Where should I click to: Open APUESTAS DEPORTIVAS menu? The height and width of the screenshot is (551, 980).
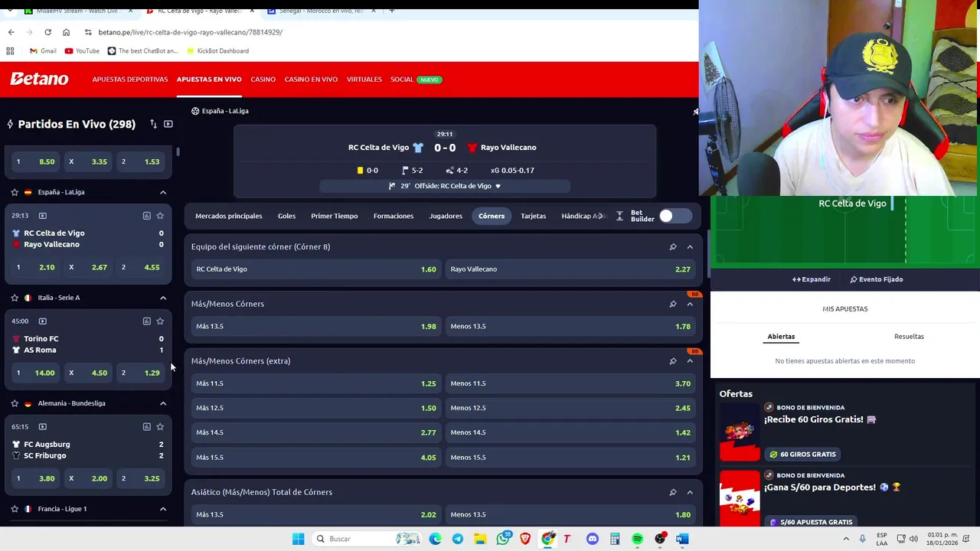pyautogui.click(x=130, y=80)
